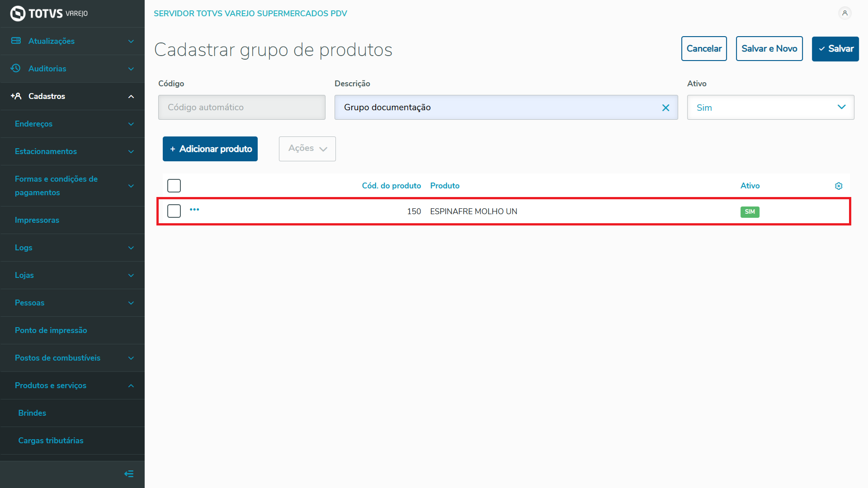Collapse sidebar with bottom arrow icon
Screen dimensions: 868x488
129,474
